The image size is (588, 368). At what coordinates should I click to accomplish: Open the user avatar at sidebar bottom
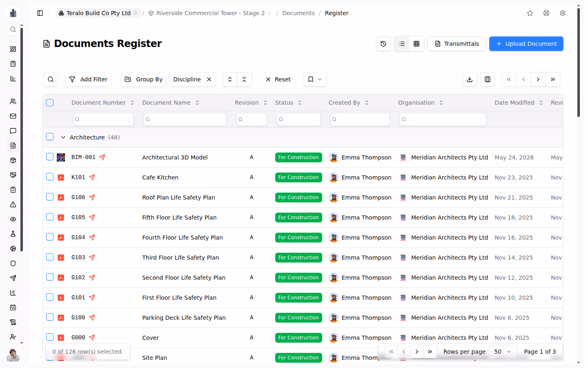point(13,355)
